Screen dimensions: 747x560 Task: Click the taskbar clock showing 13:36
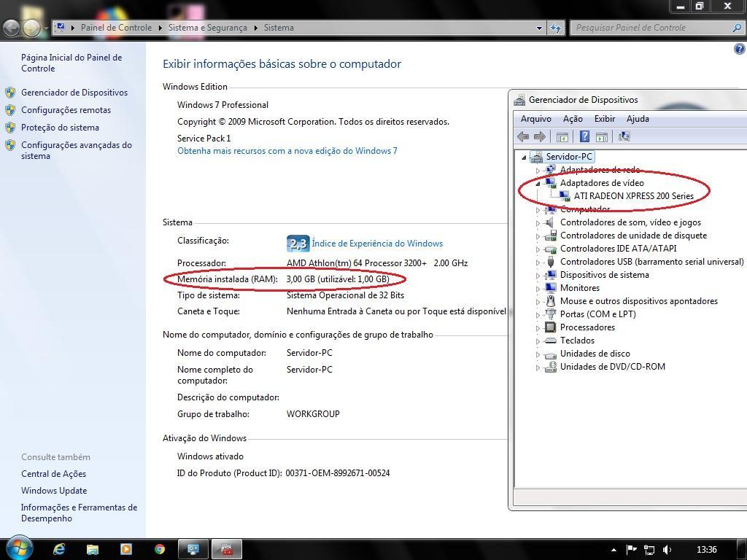pos(706,550)
